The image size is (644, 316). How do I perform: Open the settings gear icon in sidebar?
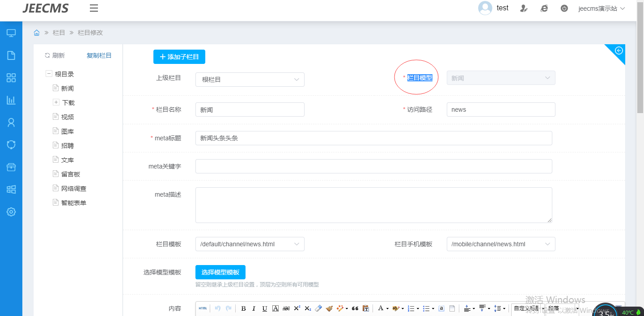pyautogui.click(x=11, y=212)
